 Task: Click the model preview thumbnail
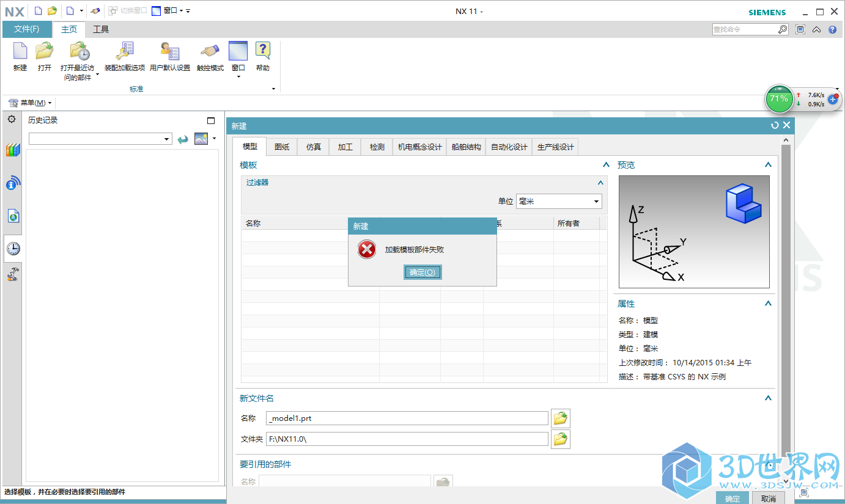[694, 232]
